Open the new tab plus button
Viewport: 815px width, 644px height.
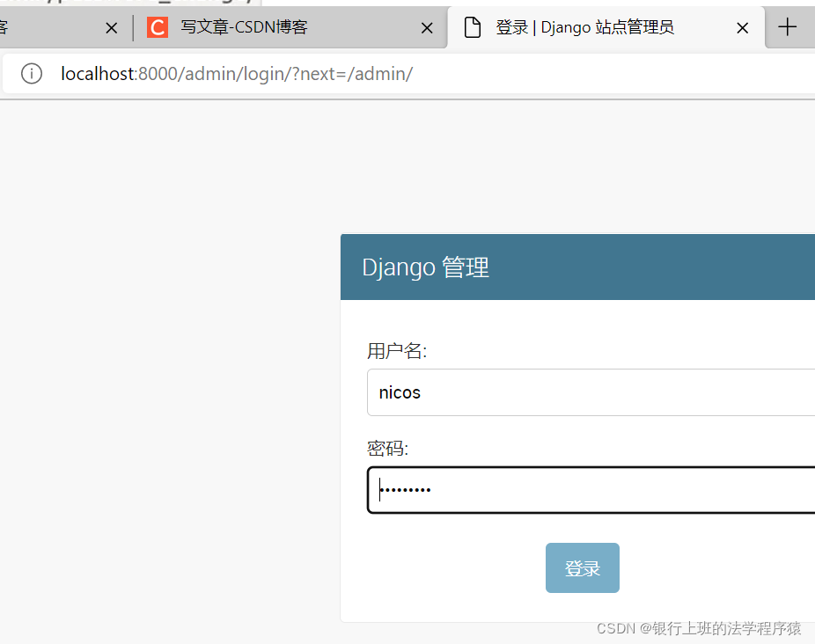pos(788,27)
